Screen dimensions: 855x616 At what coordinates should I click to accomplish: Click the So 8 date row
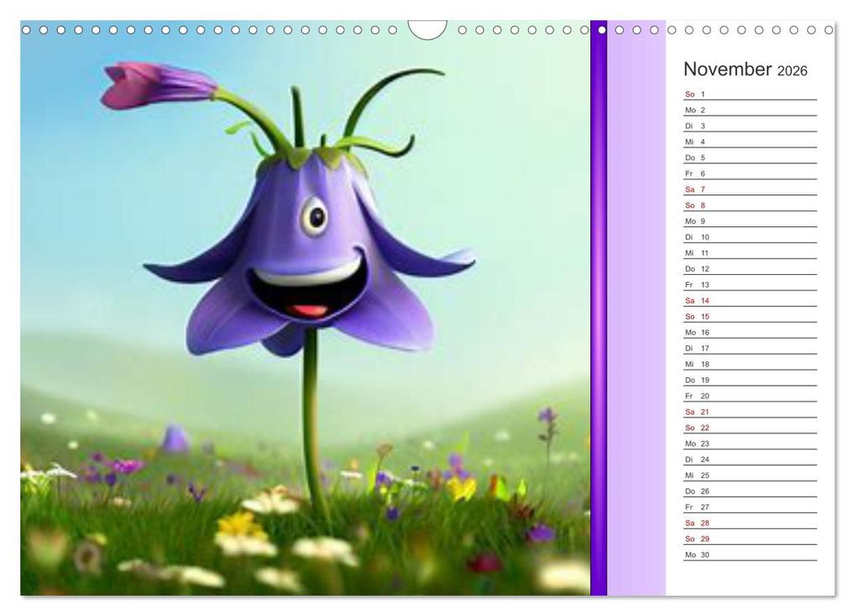point(692,205)
